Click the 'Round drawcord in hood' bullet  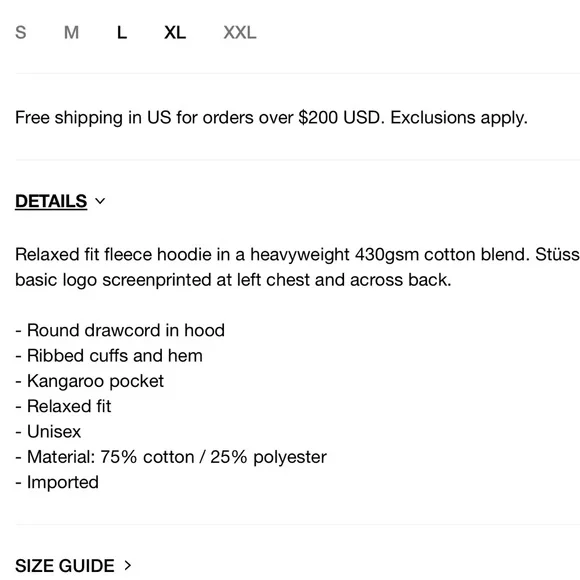point(120,330)
